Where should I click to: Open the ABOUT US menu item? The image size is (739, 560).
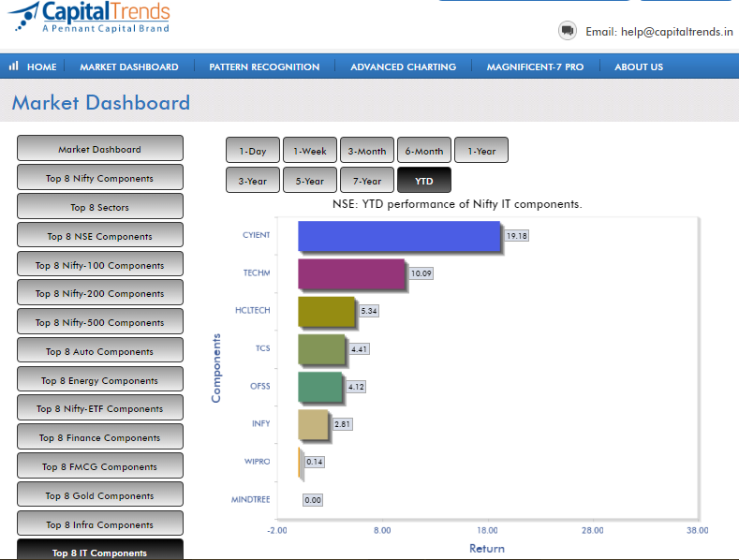tap(639, 66)
